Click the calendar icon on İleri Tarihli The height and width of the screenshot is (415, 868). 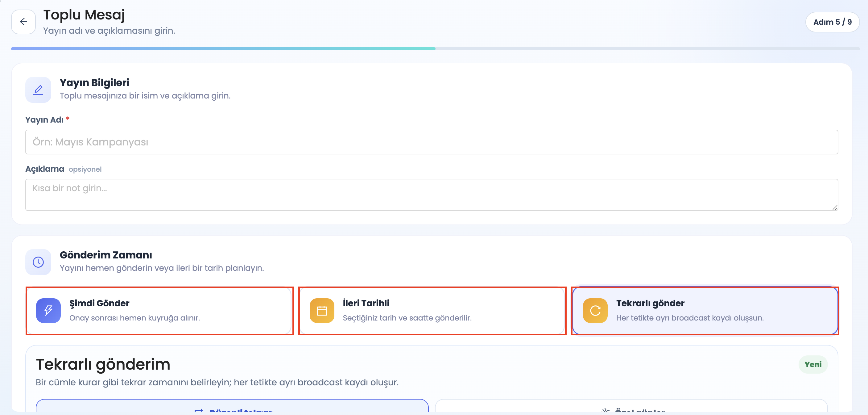click(x=322, y=310)
